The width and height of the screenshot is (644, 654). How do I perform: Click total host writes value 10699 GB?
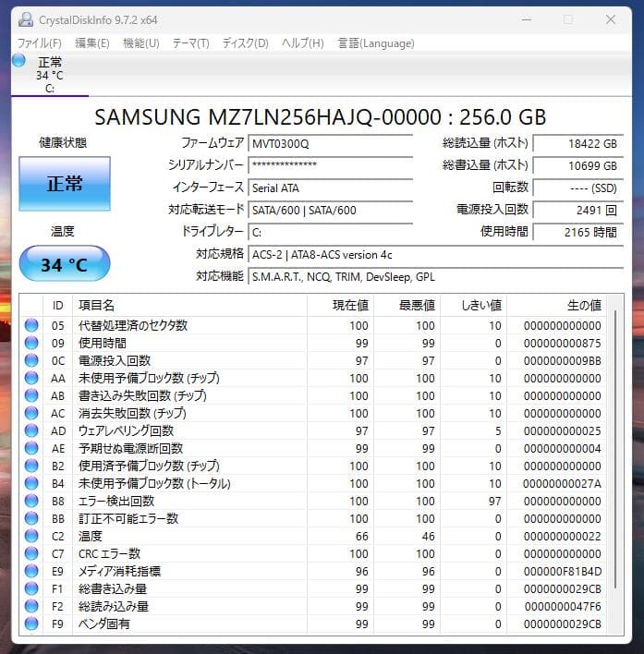click(x=578, y=165)
